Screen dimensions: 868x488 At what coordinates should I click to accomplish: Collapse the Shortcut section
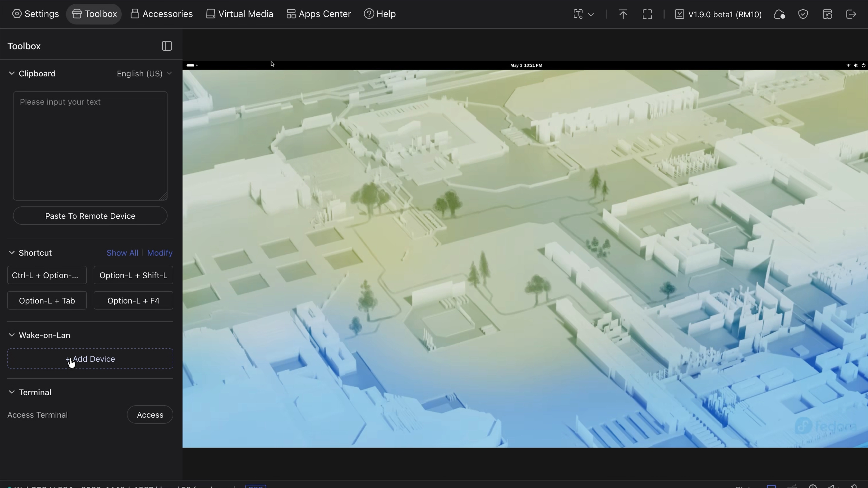(12, 252)
